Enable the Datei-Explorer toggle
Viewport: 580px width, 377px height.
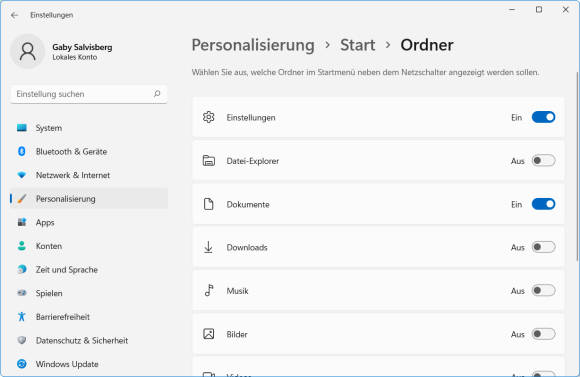tap(543, 161)
